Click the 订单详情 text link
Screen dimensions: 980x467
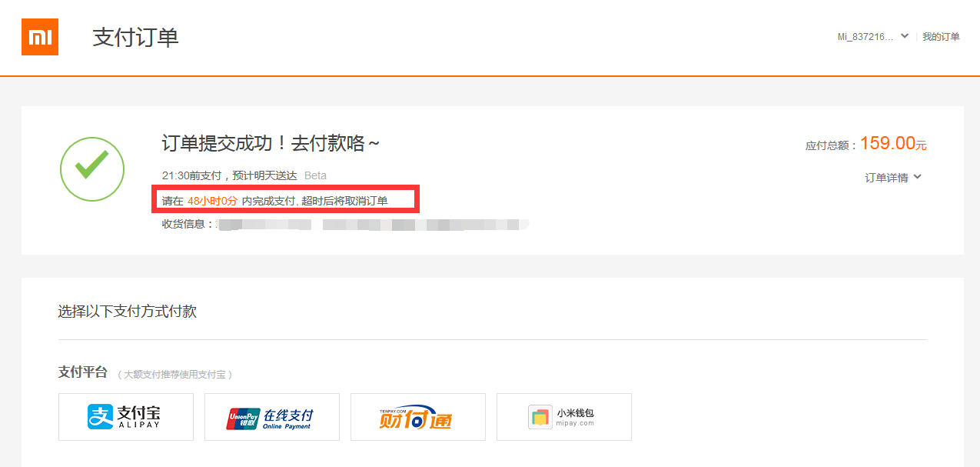click(886, 178)
